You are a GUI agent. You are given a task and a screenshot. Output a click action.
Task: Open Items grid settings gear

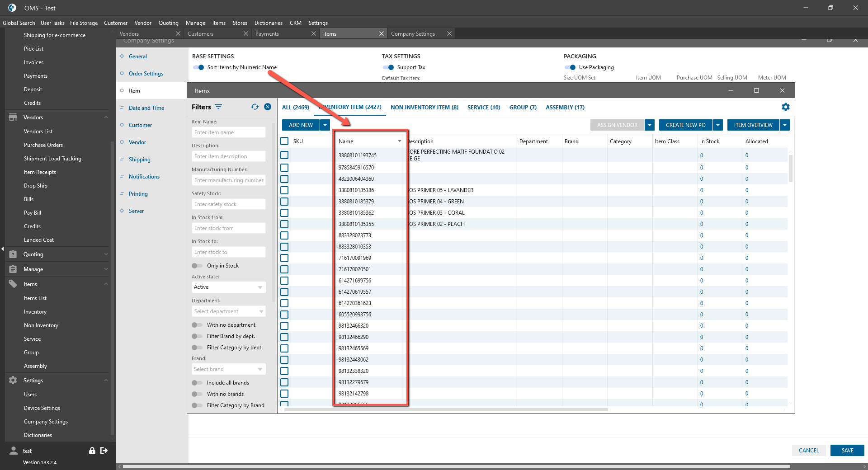pyautogui.click(x=785, y=107)
